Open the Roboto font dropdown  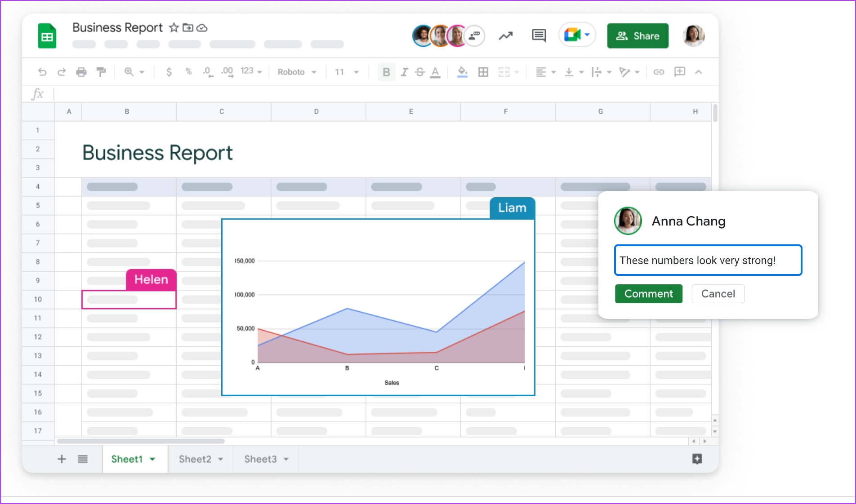297,72
